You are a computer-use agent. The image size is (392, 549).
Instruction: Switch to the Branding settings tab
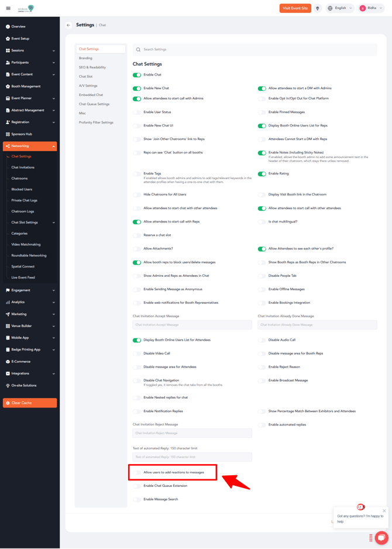85,58
